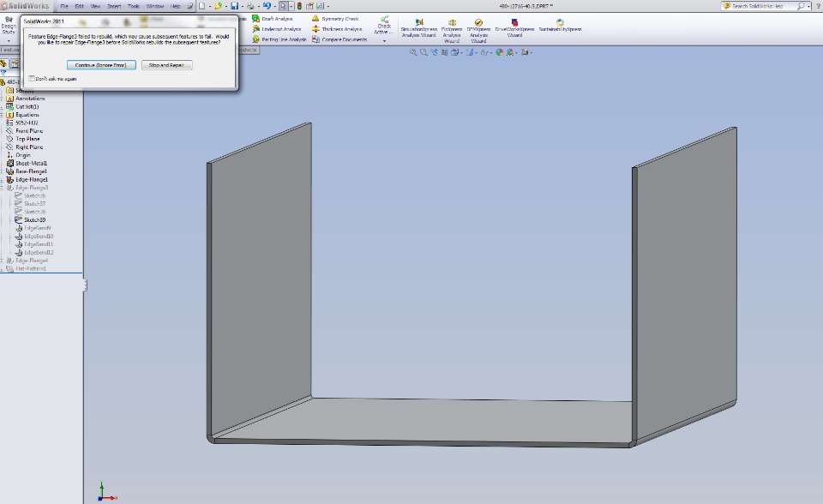Image resolution: width=823 pixels, height=504 pixels.
Task: Select Cut list(1) in the feature tree
Action: tap(27, 106)
